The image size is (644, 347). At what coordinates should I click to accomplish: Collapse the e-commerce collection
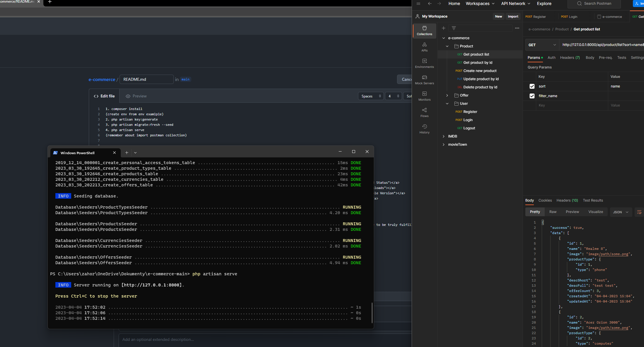pyautogui.click(x=444, y=38)
